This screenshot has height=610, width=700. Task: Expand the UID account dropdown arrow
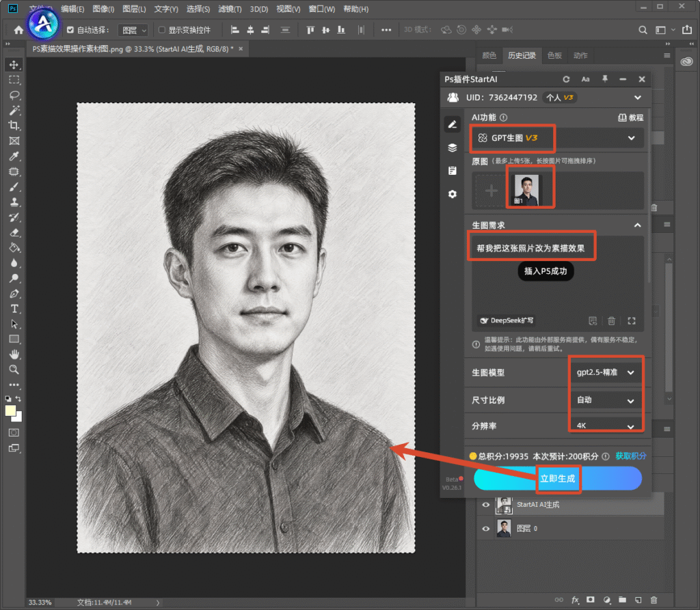638,98
